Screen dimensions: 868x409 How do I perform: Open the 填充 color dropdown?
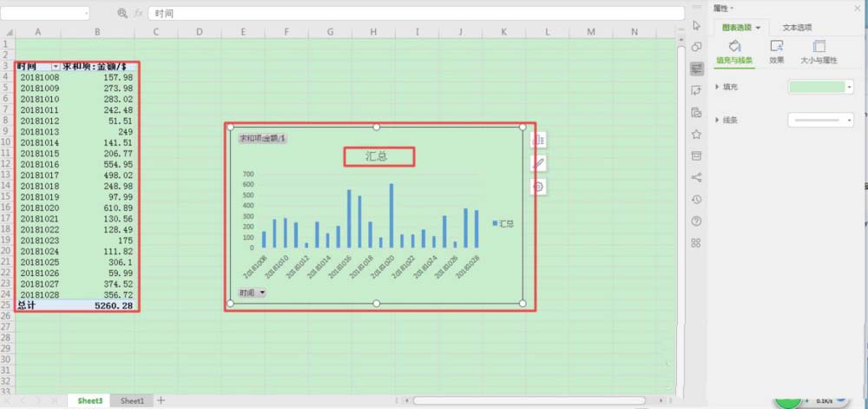coord(849,87)
